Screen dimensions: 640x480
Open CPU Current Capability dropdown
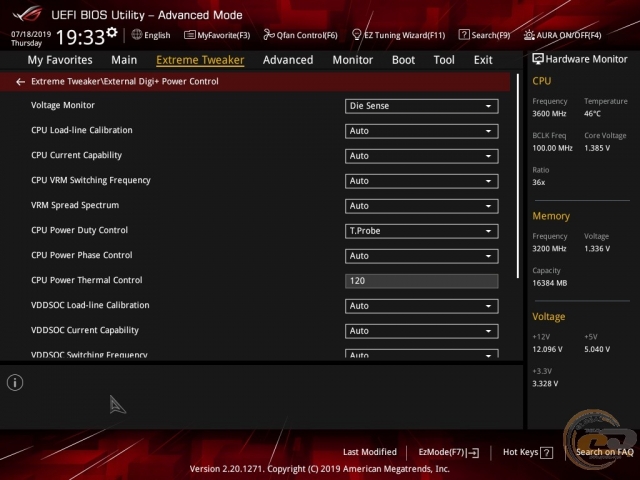pyautogui.click(x=422, y=156)
